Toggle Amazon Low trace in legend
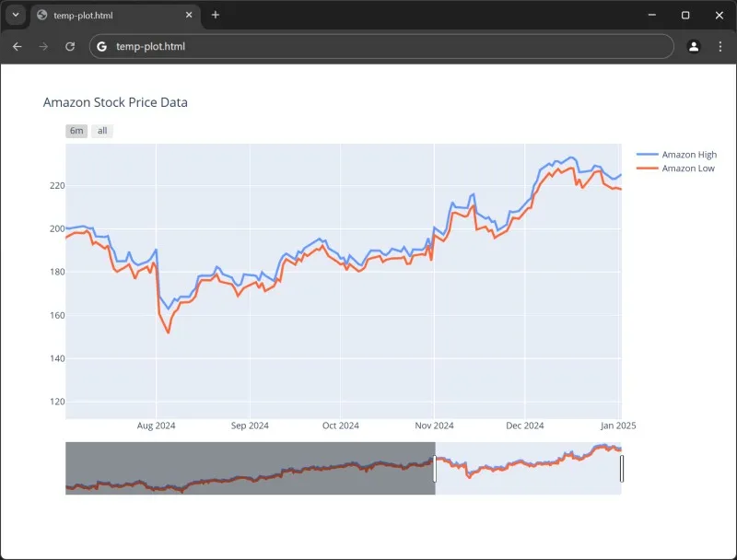737x560 pixels. 676,169
